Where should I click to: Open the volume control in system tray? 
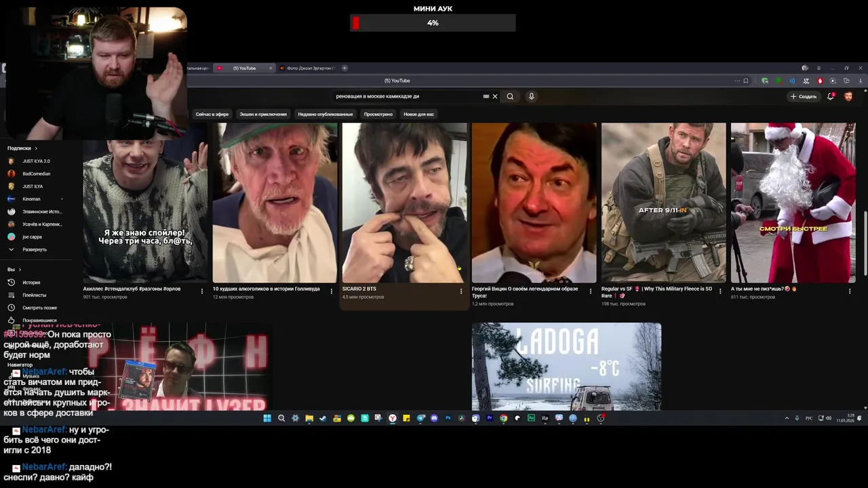tap(828, 418)
